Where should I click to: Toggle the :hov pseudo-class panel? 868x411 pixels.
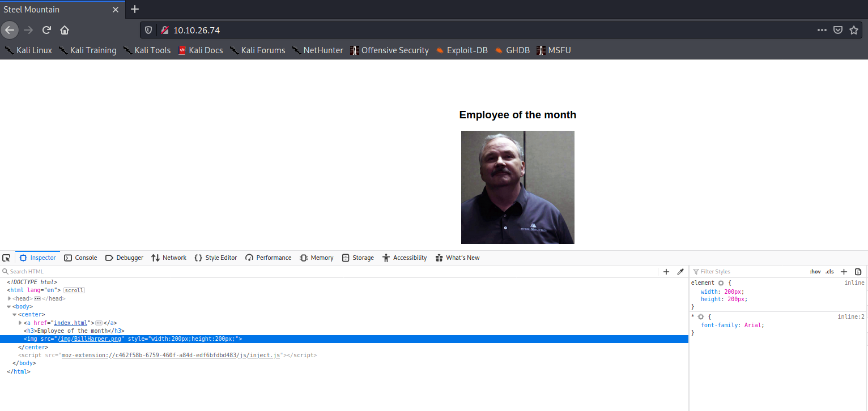[x=815, y=272]
